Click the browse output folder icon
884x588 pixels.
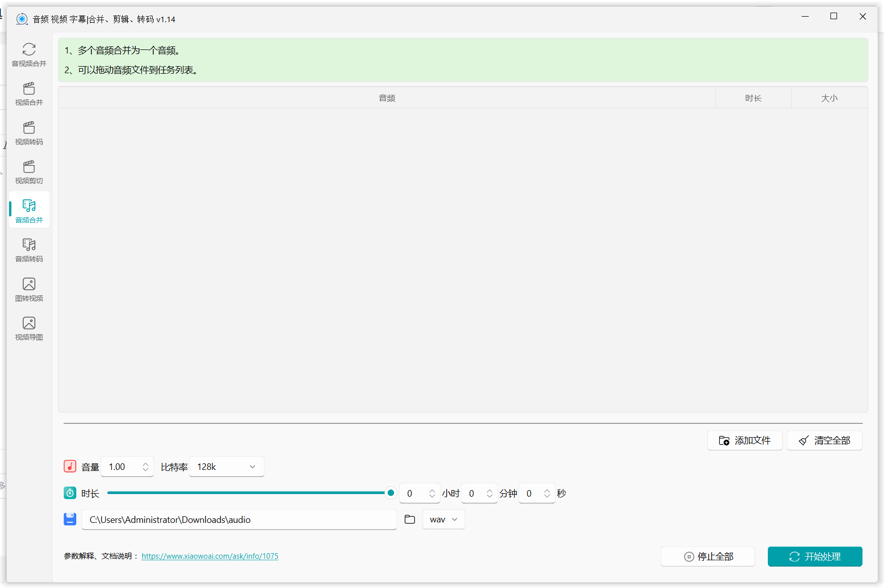[x=410, y=519]
